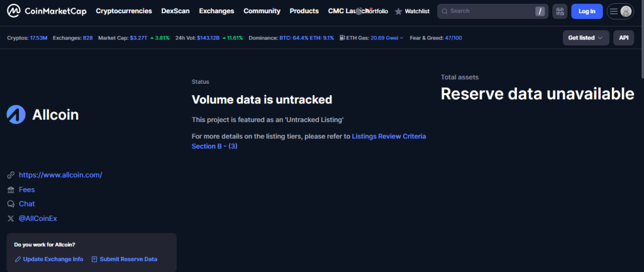This screenshot has height=272, width=644.
Task: Click Submit Reserve Data link
Action: 128,259
